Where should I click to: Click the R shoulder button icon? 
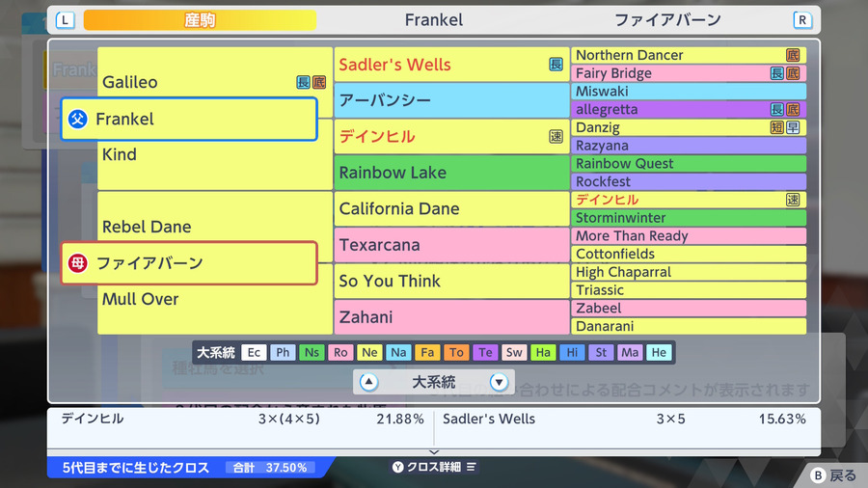tap(802, 20)
